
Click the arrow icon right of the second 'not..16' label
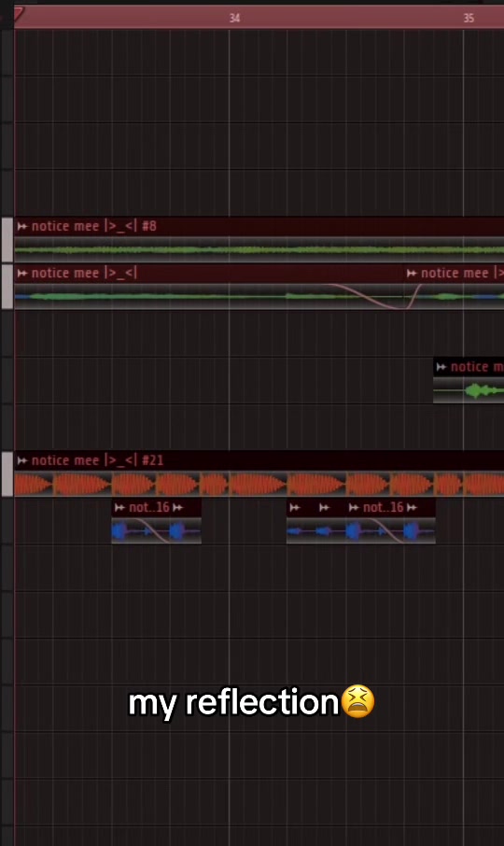coord(412,508)
